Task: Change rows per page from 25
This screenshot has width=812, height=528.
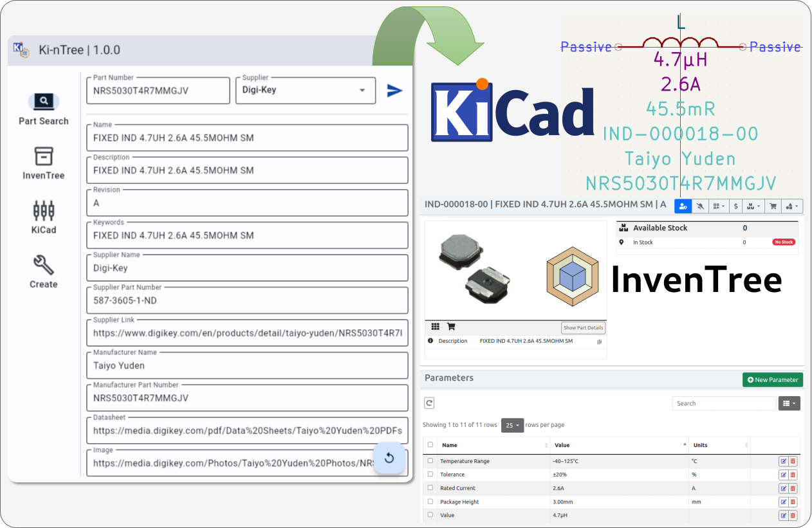Action: 512,425
